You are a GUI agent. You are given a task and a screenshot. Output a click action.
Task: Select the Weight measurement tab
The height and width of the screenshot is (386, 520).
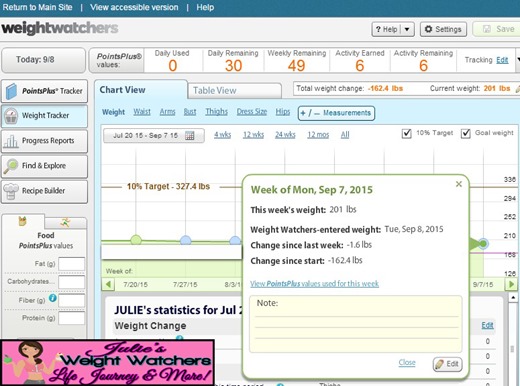[113, 112]
